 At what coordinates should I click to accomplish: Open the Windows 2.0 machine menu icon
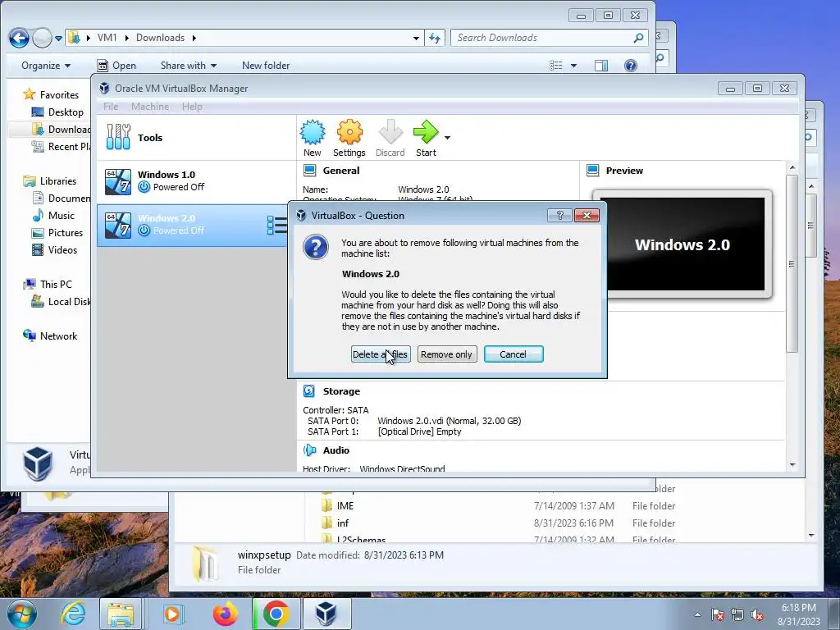pos(277,225)
